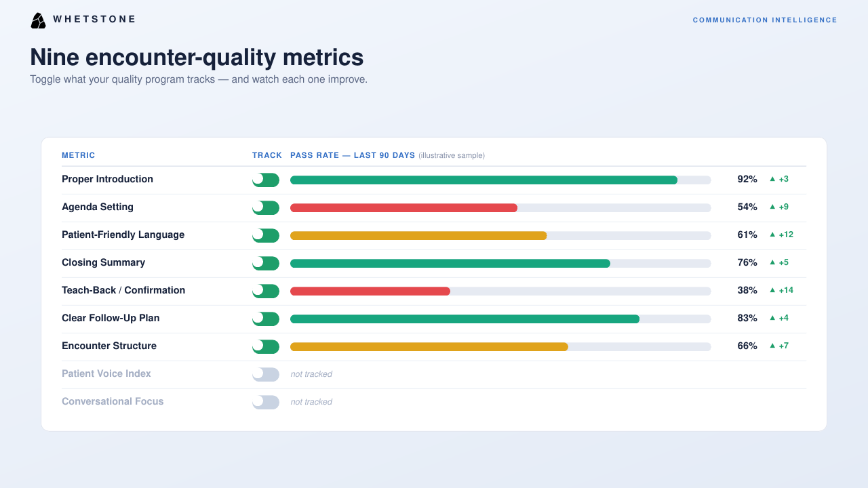Toggle off Teach-Back / Confirmation tracking

[266, 291]
